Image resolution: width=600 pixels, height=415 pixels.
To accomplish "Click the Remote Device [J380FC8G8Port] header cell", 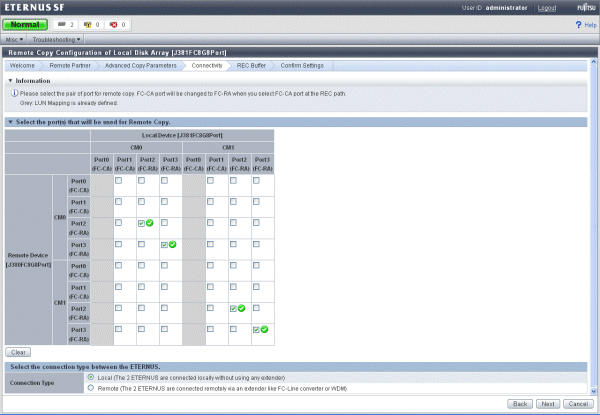I will pyautogui.click(x=28, y=260).
